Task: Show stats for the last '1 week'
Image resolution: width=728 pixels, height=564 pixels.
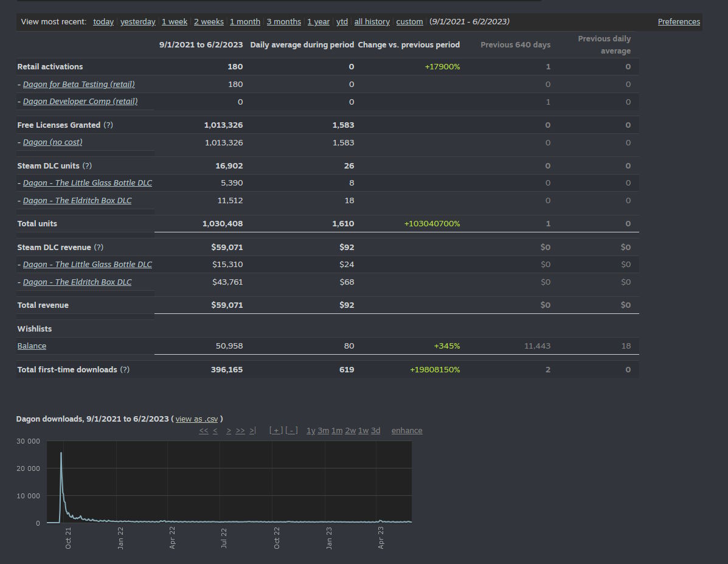Action: coord(174,22)
